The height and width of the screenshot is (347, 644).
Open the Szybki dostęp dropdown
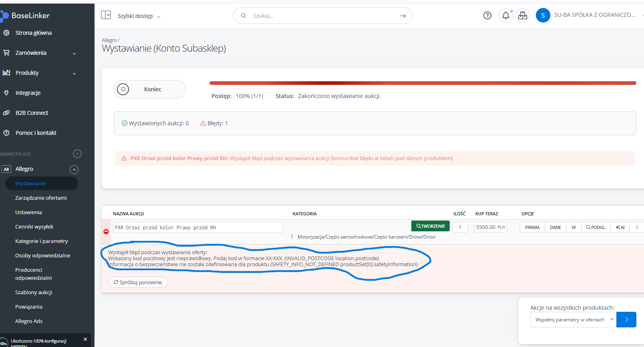click(x=139, y=16)
